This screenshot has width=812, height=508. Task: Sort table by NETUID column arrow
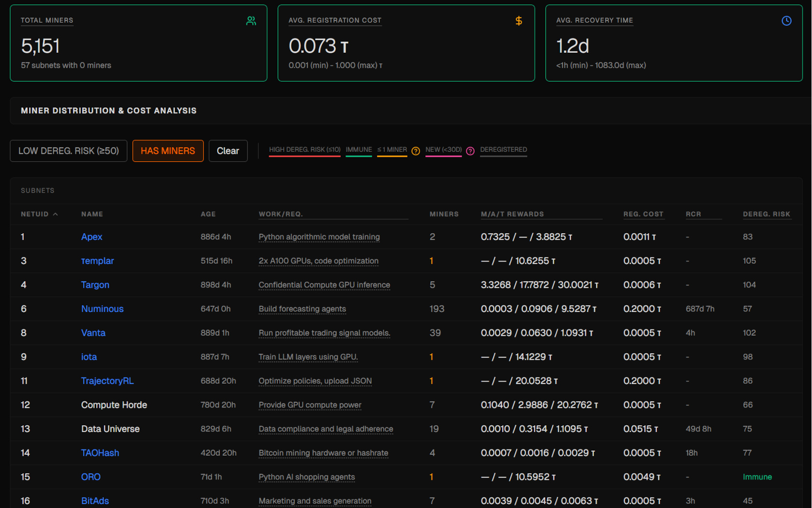(x=56, y=214)
